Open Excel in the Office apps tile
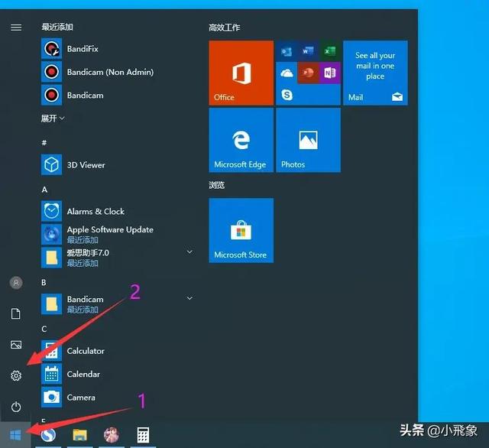The height and width of the screenshot is (448, 489). click(329, 51)
